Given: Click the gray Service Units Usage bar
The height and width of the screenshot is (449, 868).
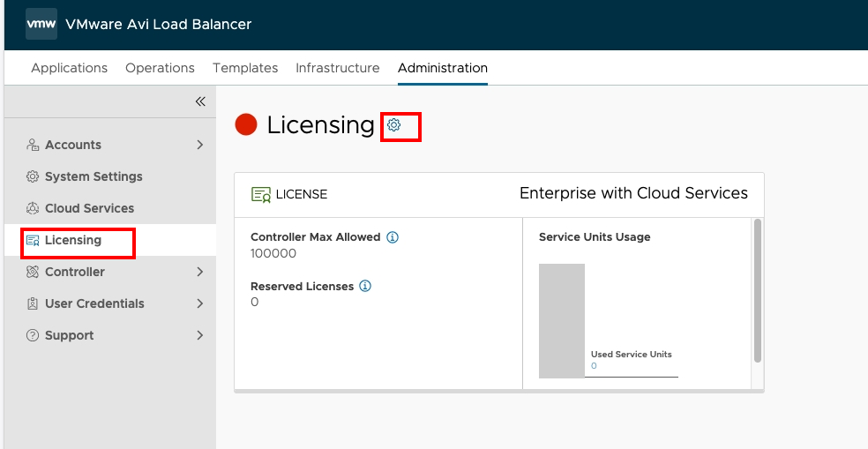Looking at the screenshot, I should (562, 321).
